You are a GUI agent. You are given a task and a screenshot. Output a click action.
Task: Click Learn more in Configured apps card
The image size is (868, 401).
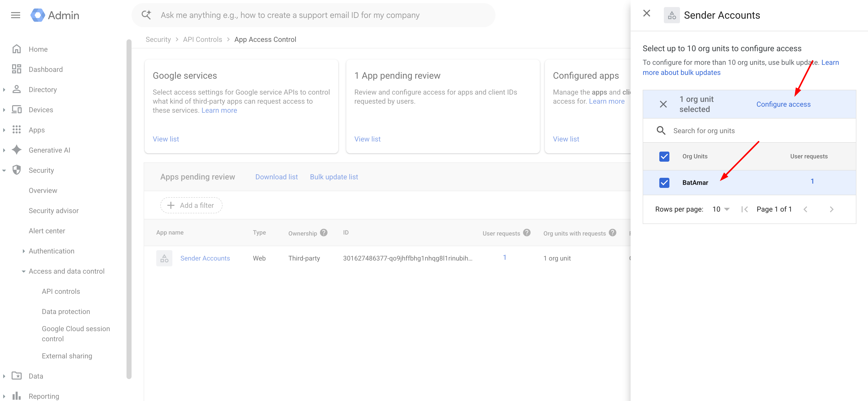(607, 102)
